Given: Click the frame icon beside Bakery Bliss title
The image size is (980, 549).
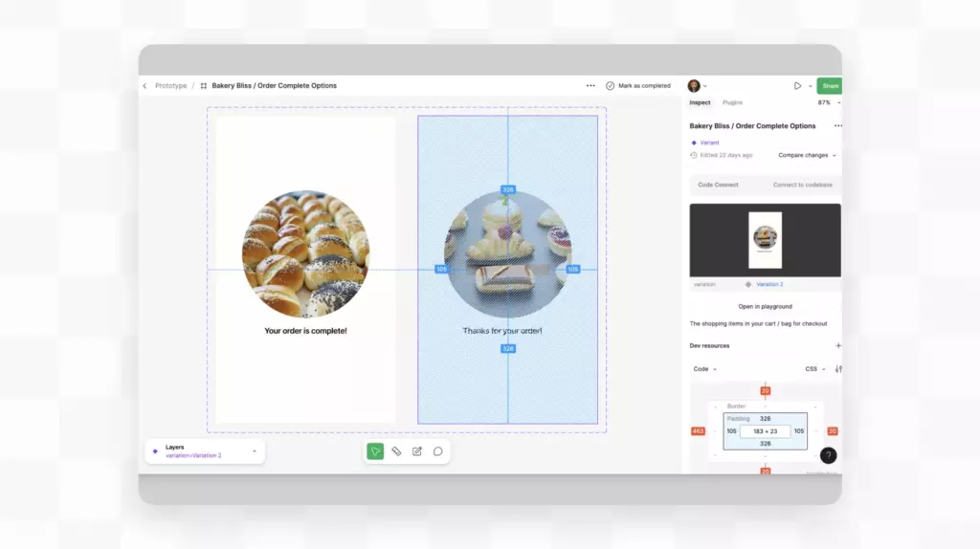Looking at the screenshot, I should 203,85.
